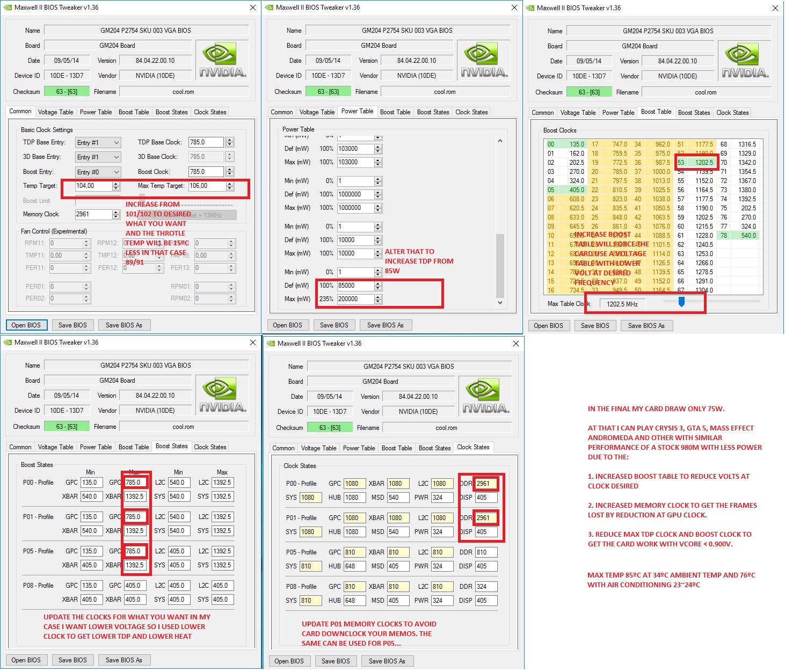The width and height of the screenshot is (785, 672).
Task: Open the Boost Entry dropdown
Action: click(98, 172)
